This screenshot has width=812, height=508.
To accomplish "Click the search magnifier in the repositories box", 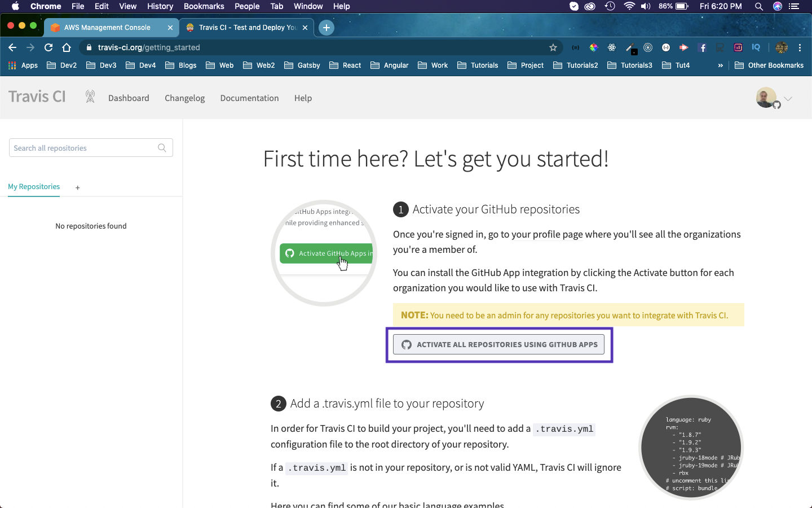I will 162,148.
